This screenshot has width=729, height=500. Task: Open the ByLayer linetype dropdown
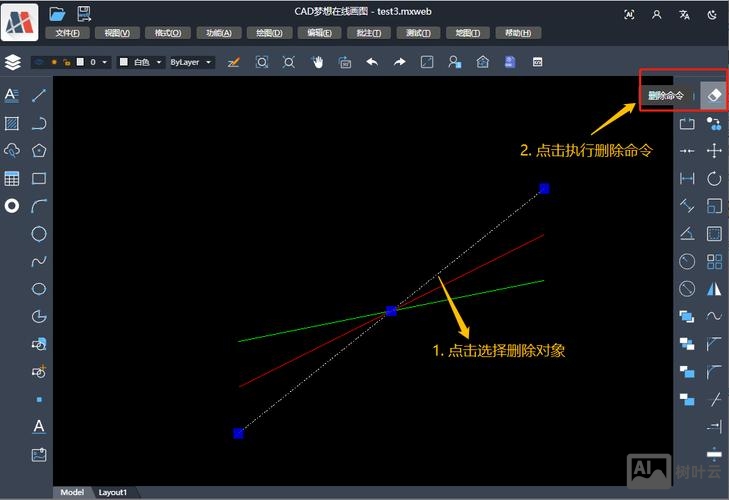[191, 62]
